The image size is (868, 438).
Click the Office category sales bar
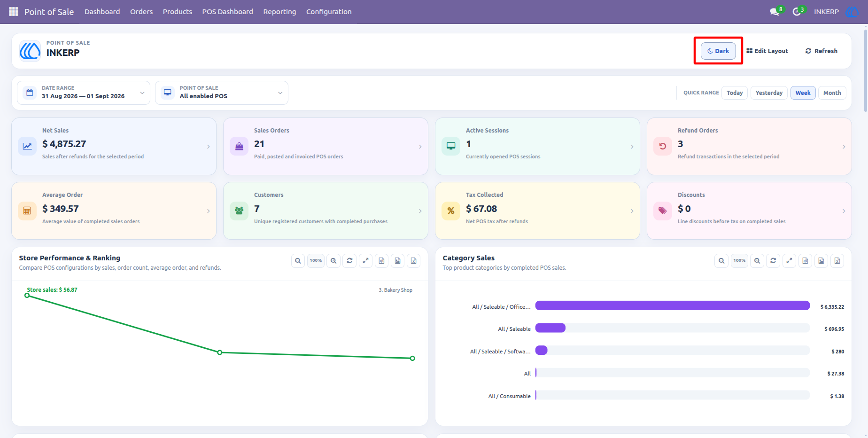tap(672, 305)
